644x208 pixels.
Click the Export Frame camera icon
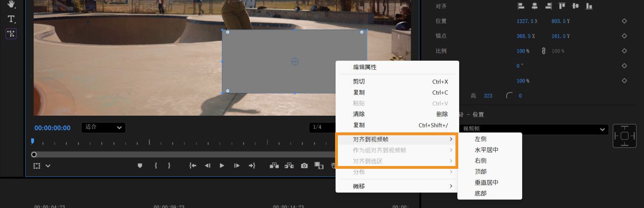click(x=304, y=166)
